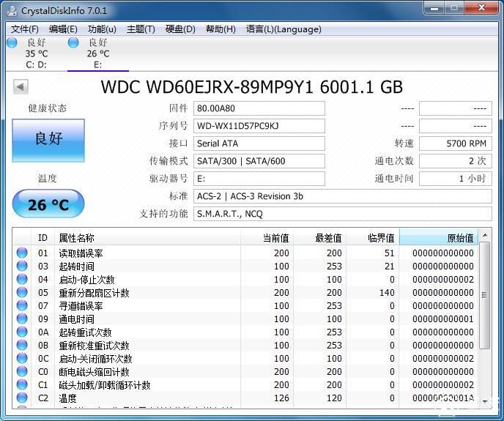This screenshot has height=421, width=504.
Task: Click the SMART list scroll up arrow
Action: (485, 235)
